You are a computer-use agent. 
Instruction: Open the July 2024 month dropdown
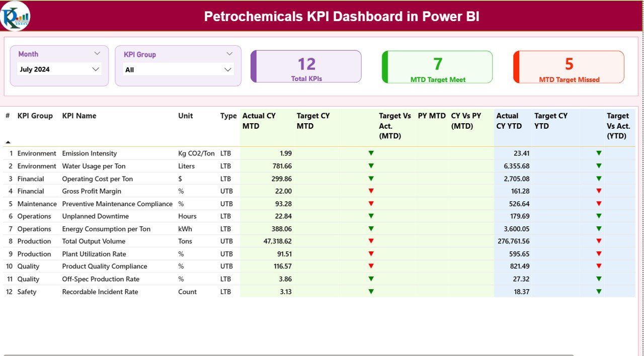[x=96, y=69]
